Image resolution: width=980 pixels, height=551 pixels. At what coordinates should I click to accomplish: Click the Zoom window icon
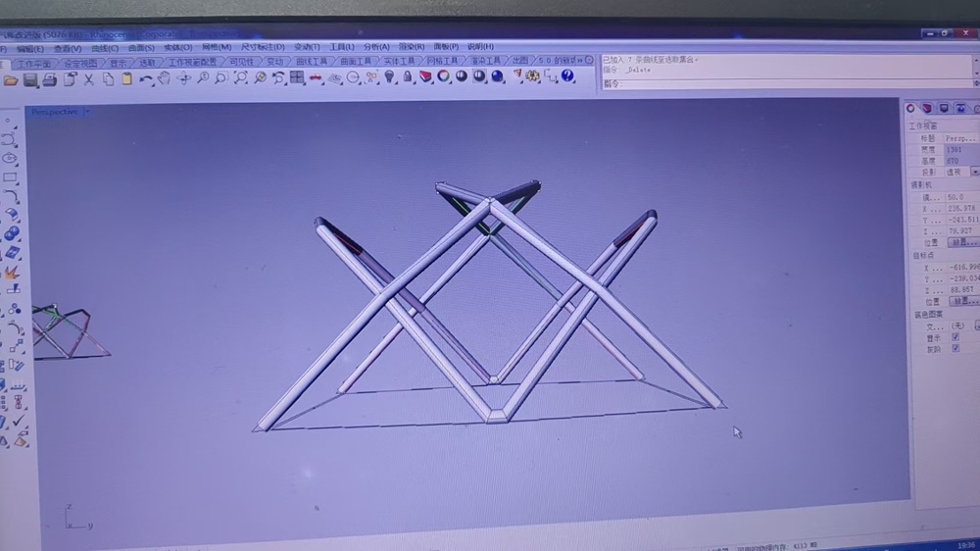click(221, 77)
